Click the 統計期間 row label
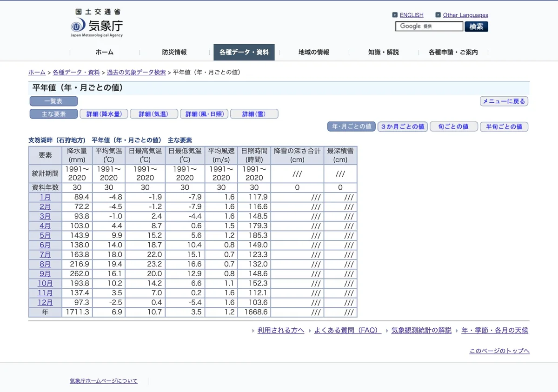 45,174
